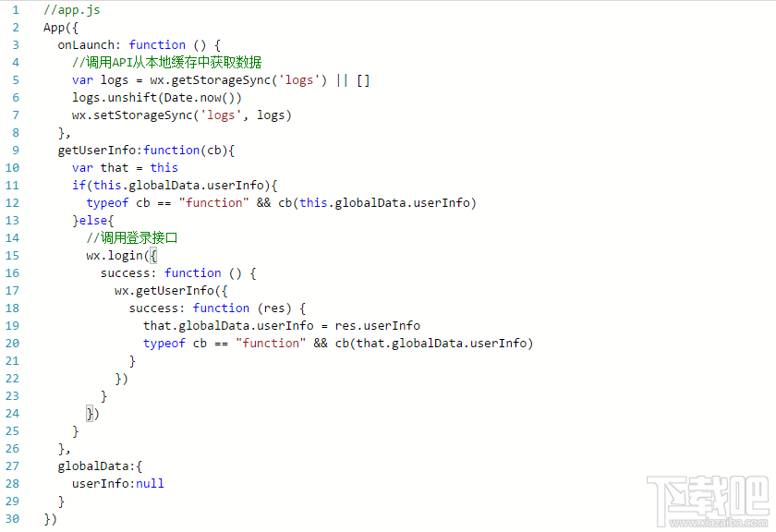Click getUserInfo function definition on line 9

coord(146,151)
